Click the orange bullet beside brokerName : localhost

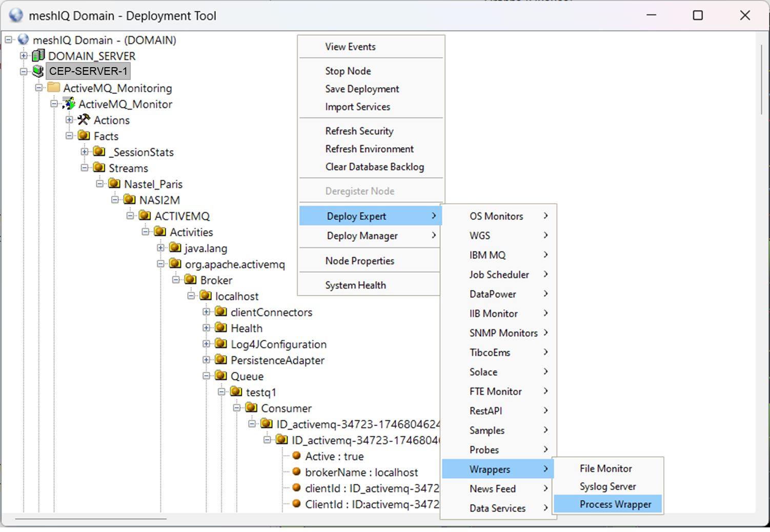coord(296,471)
